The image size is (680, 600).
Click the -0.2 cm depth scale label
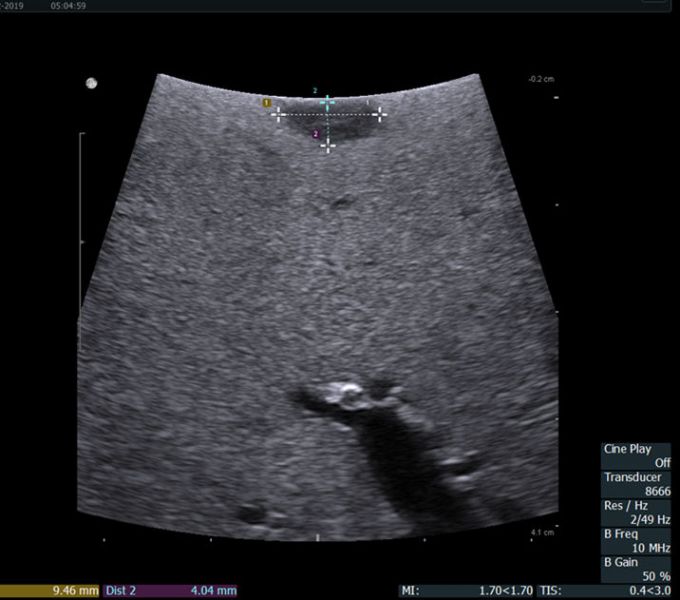[540, 79]
